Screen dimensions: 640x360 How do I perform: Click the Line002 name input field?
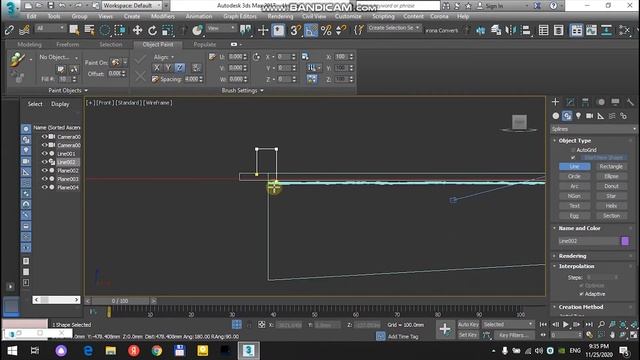(x=588, y=241)
